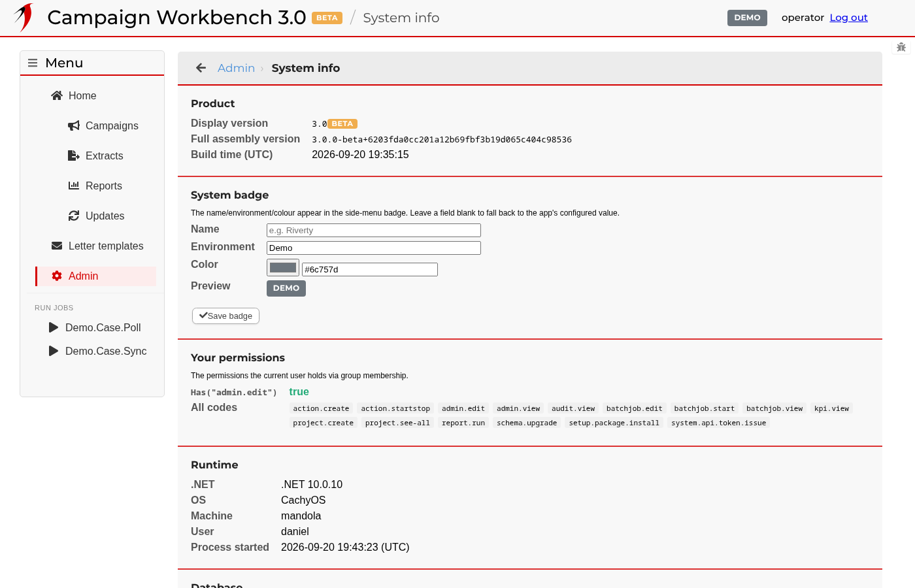915x588 pixels.
Task: Click the system.api.token.issue permission code
Action: click(718, 423)
